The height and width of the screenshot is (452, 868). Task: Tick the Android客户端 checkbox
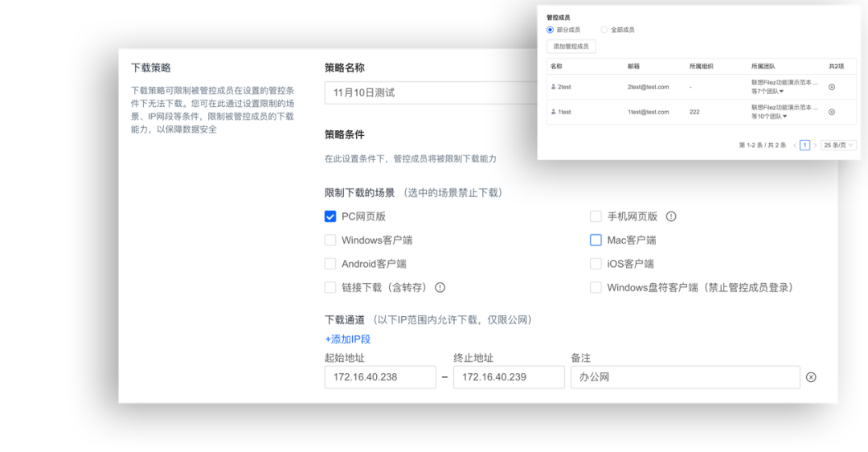click(x=330, y=265)
